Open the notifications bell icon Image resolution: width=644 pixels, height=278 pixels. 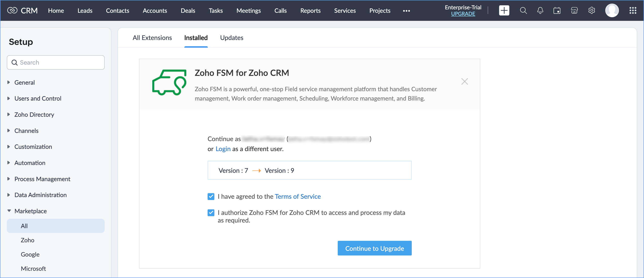coord(540,10)
